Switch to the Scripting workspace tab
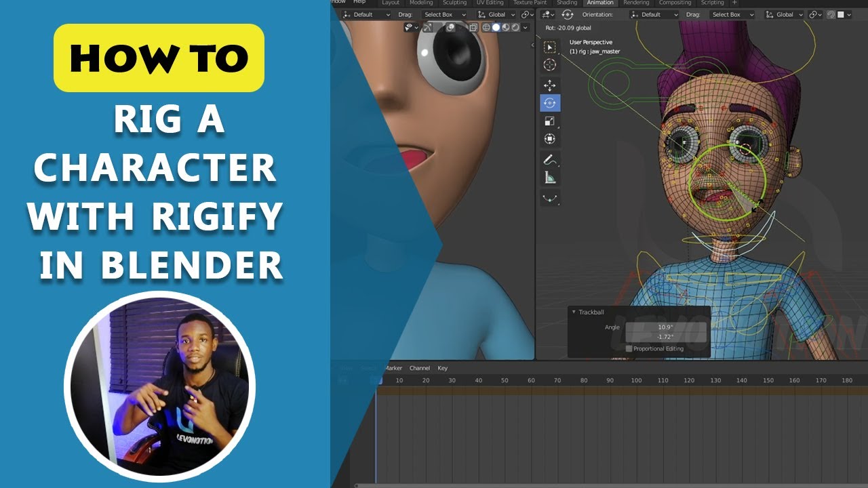This screenshot has height=488, width=868. [x=712, y=3]
